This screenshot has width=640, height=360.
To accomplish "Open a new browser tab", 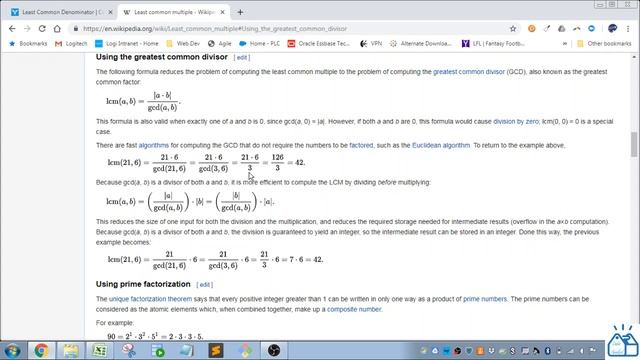I will coord(240,12).
